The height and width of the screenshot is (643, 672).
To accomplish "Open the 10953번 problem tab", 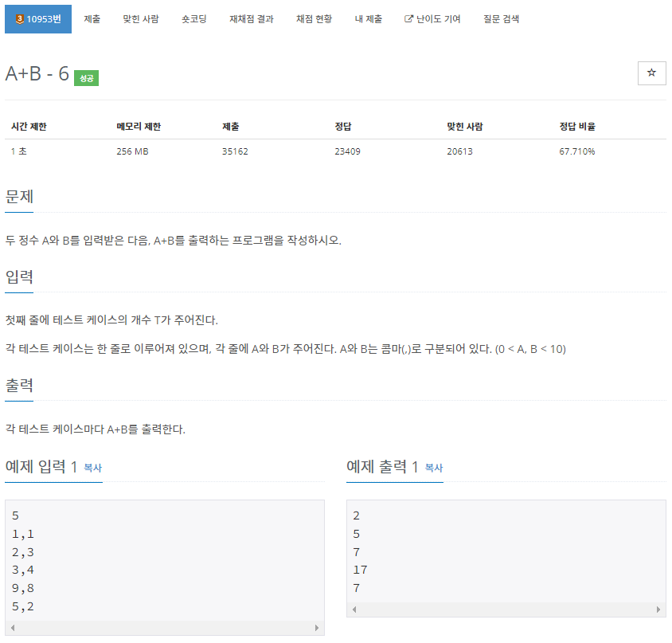I will pos(38,19).
